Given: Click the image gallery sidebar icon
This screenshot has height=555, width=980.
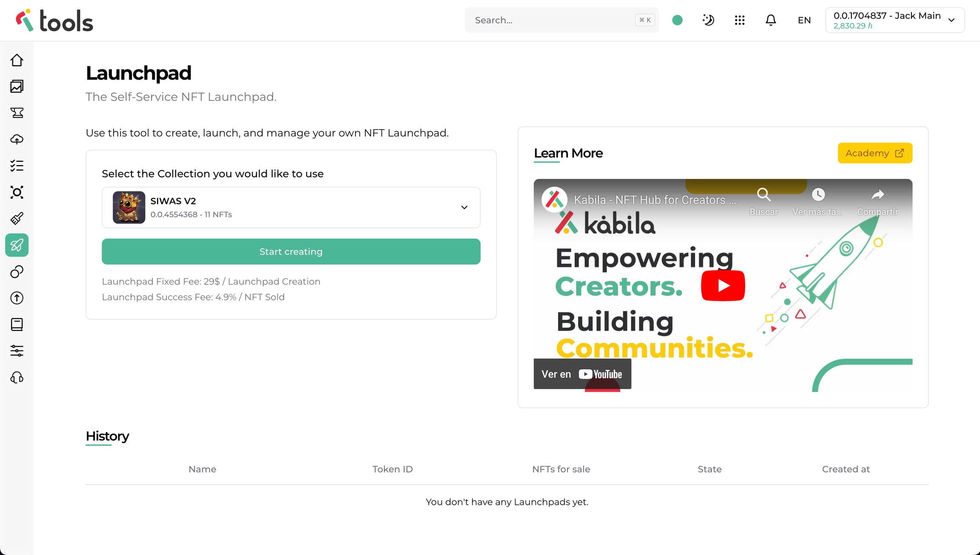Looking at the screenshot, I should (x=17, y=87).
